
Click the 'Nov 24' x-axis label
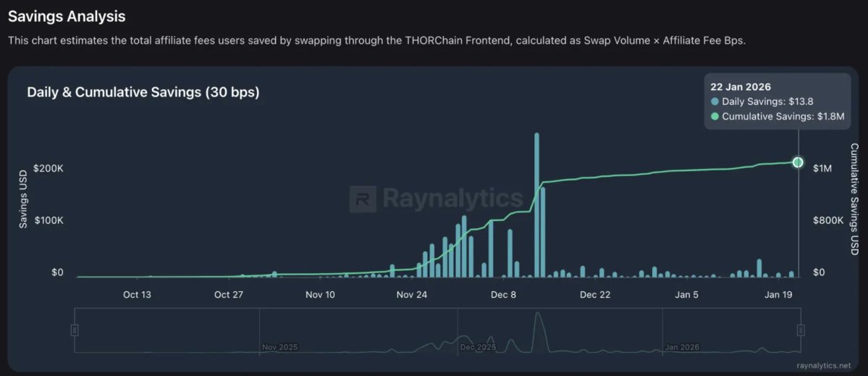pos(412,295)
